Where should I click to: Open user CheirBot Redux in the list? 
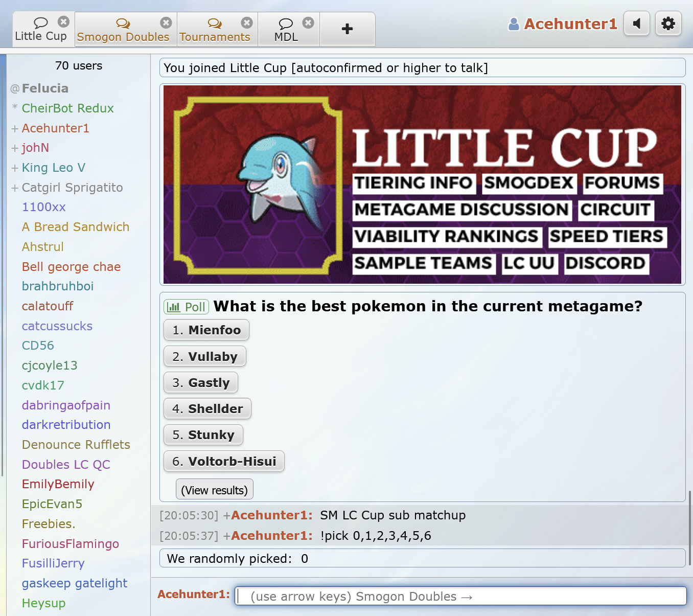pyautogui.click(x=68, y=108)
